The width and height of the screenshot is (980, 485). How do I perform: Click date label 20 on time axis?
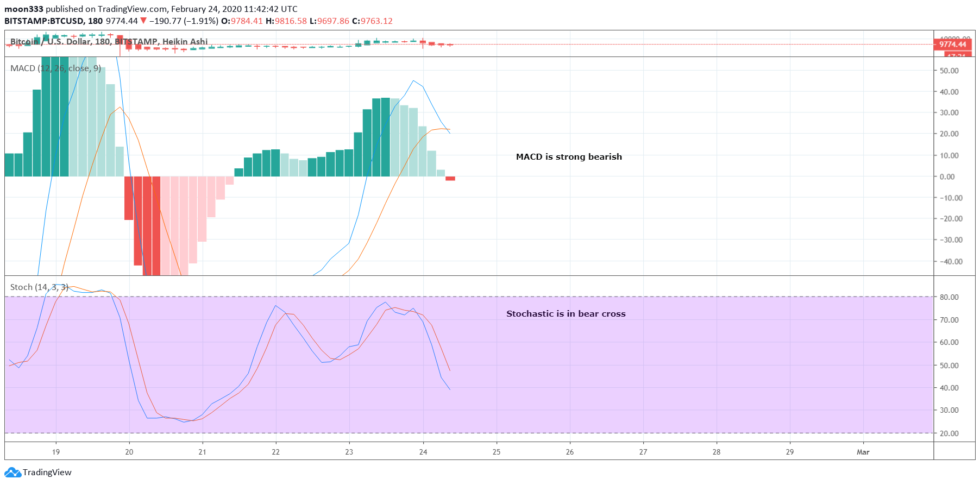[x=129, y=452]
